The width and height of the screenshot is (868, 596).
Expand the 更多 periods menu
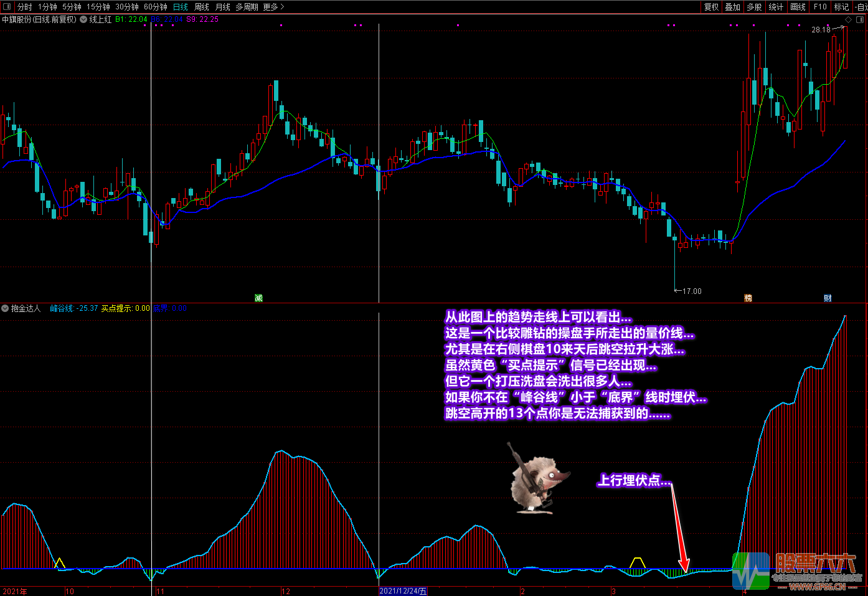(273, 7)
